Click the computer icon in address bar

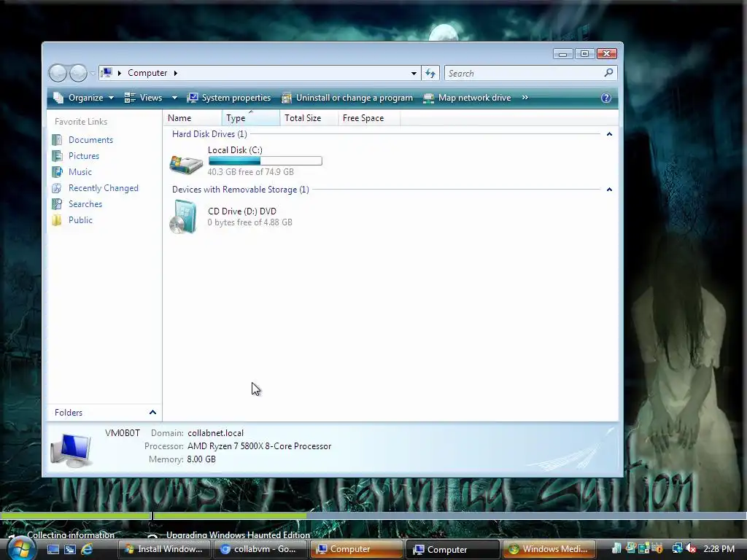pyautogui.click(x=107, y=73)
